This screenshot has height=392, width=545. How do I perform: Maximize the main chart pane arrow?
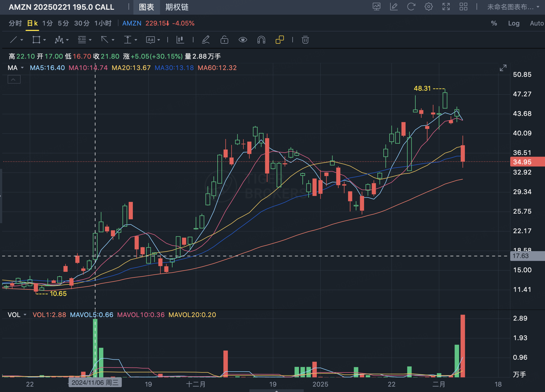point(503,68)
